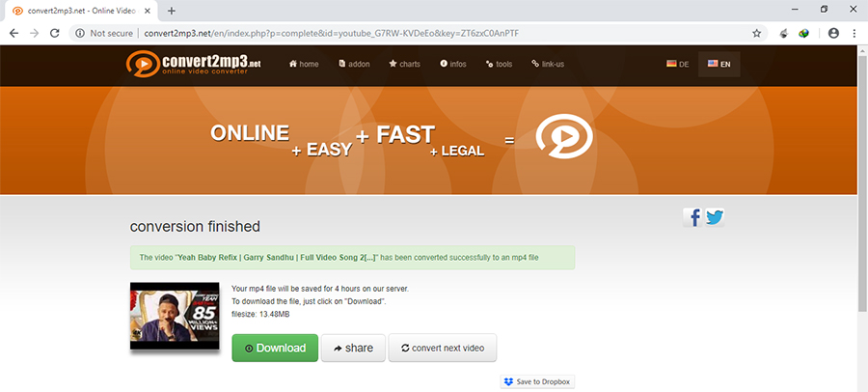
Task: Reload the page in browser
Action: pyautogui.click(x=57, y=32)
